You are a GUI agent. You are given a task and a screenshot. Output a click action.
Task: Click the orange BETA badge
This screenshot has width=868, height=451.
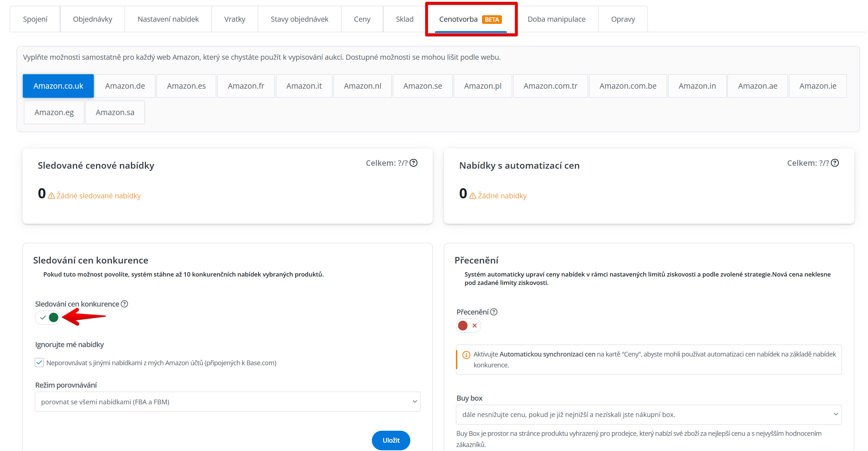(x=492, y=20)
